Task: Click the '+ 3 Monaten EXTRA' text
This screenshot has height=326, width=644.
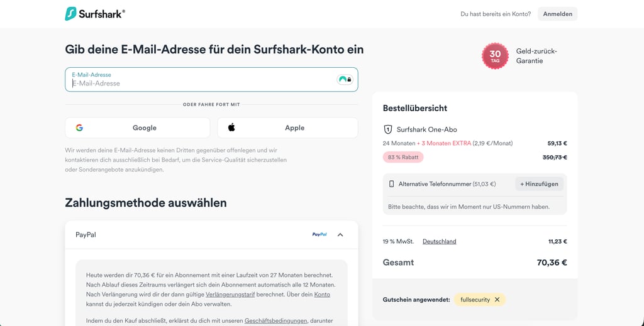Action: [444, 143]
